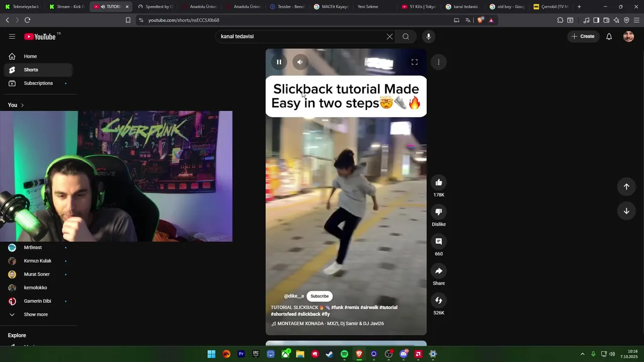Dislike the Short with thumbs down

click(439, 212)
